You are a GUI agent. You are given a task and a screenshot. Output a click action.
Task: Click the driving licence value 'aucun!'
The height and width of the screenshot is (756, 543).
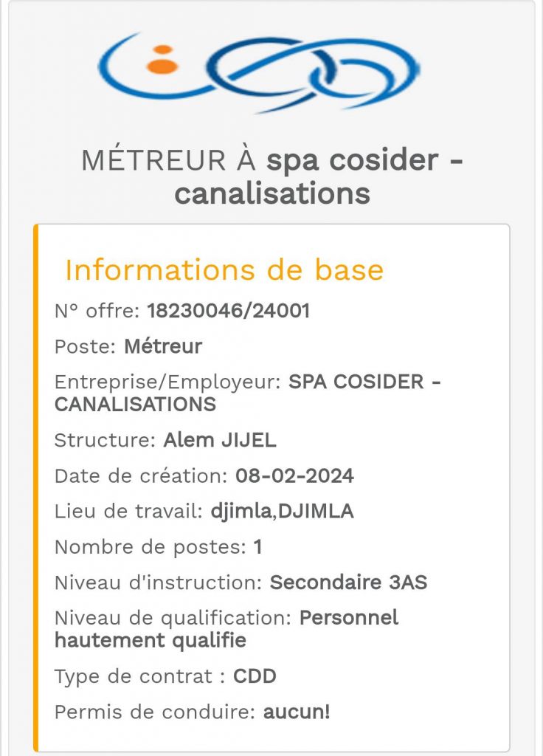pyautogui.click(x=297, y=712)
